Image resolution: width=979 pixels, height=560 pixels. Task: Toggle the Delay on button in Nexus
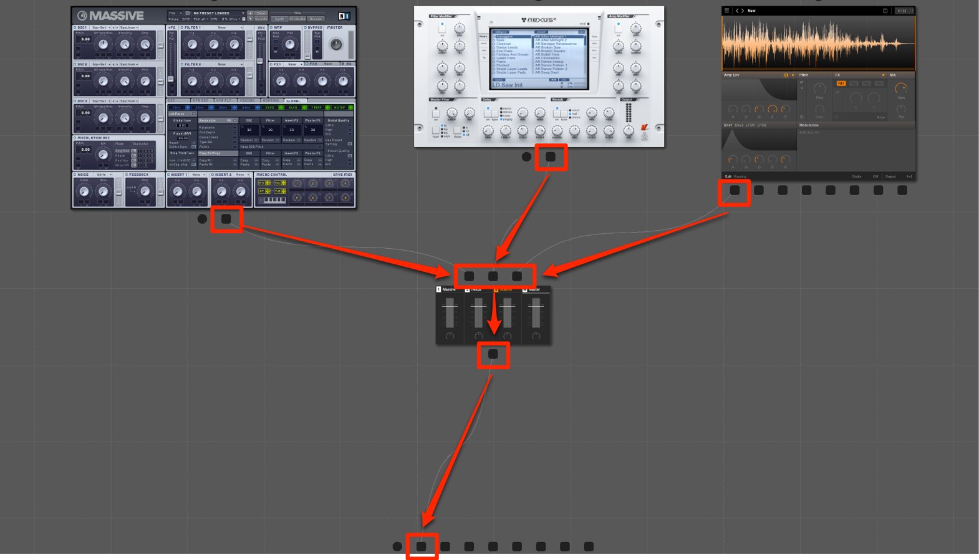tap(488, 113)
